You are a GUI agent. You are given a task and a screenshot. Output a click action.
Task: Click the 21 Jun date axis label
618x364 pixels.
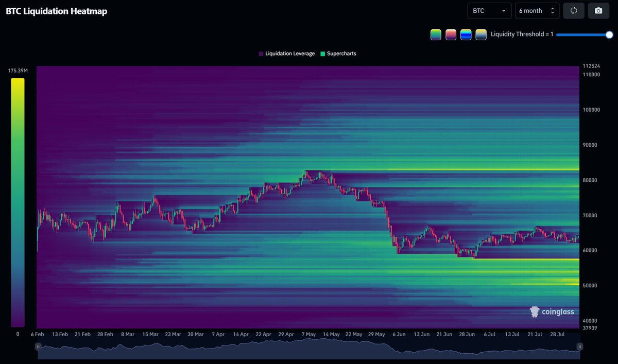[x=444, y=334]
